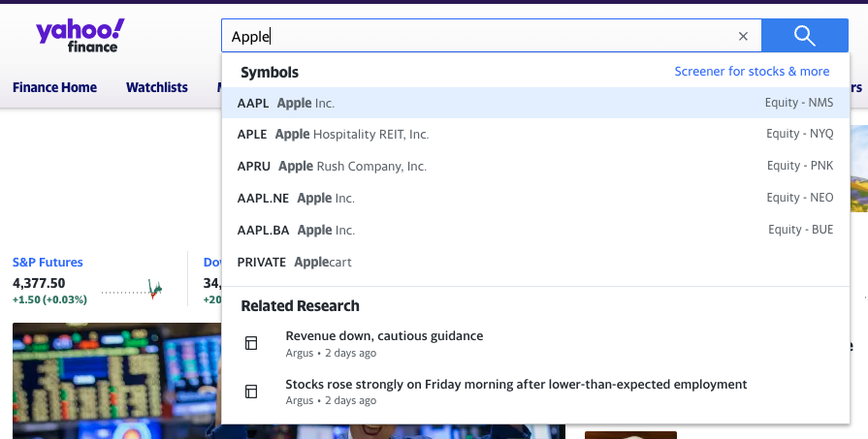The width and height of the screenshot is (868, 439).
Task: Select PRIVATE Applecart suggestion
Action: click(535, 262)
